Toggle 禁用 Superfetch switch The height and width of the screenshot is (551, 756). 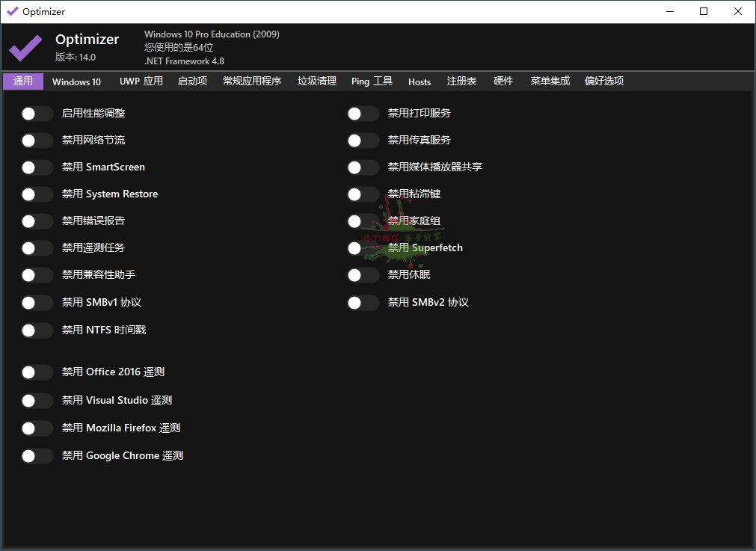coord(363,247)
